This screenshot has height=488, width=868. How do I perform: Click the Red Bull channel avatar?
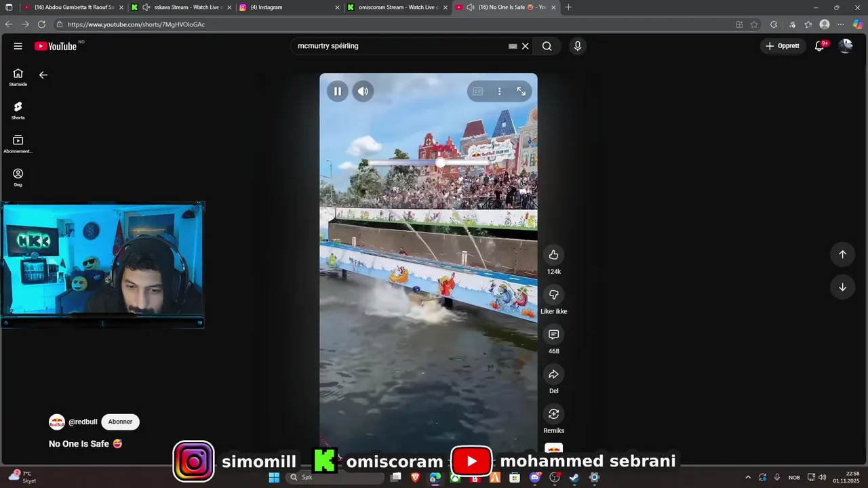coord(57,422)
